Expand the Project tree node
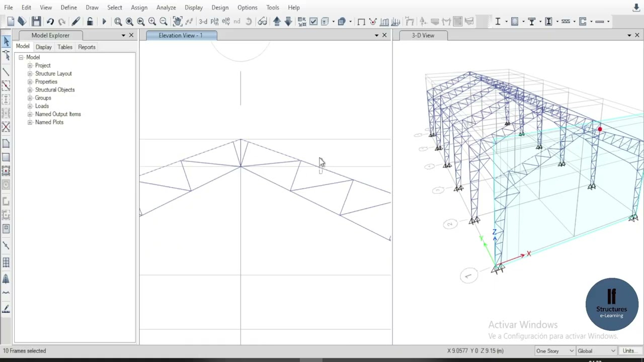The width and height of the screenshot is (644, 362). click(30, 65)
